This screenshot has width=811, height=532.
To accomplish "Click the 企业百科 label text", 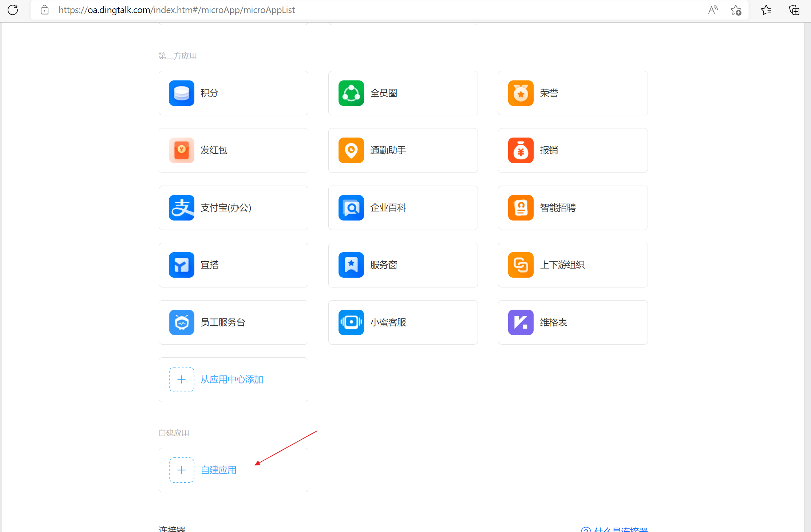I will 388,208.
